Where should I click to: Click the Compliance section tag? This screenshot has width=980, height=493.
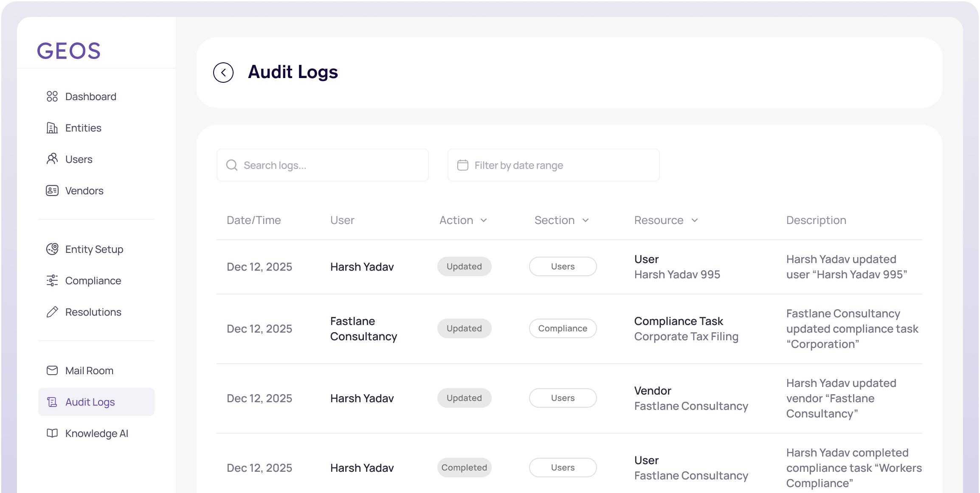click(x=563, y=328)
